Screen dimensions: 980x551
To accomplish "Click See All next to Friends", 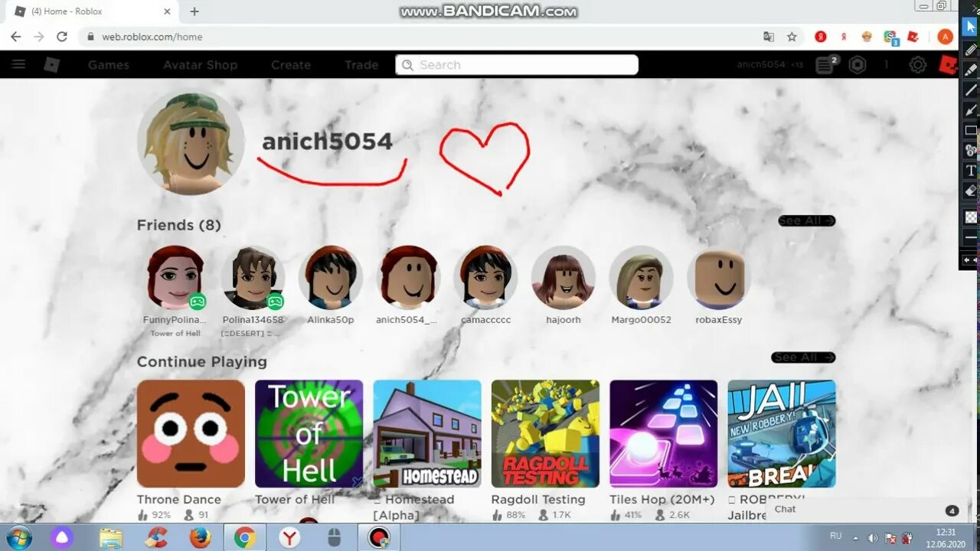I will coord(806,220).
